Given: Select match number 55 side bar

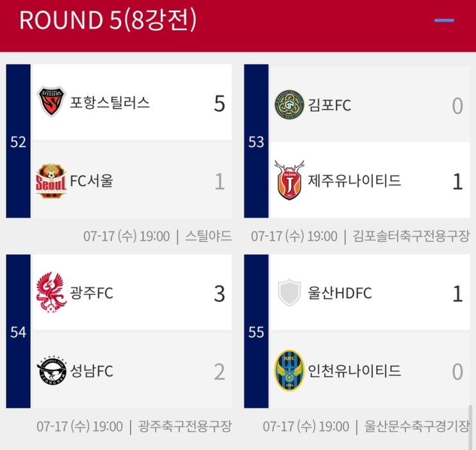Looking at the screenshot, I should [x=256, y=332].
